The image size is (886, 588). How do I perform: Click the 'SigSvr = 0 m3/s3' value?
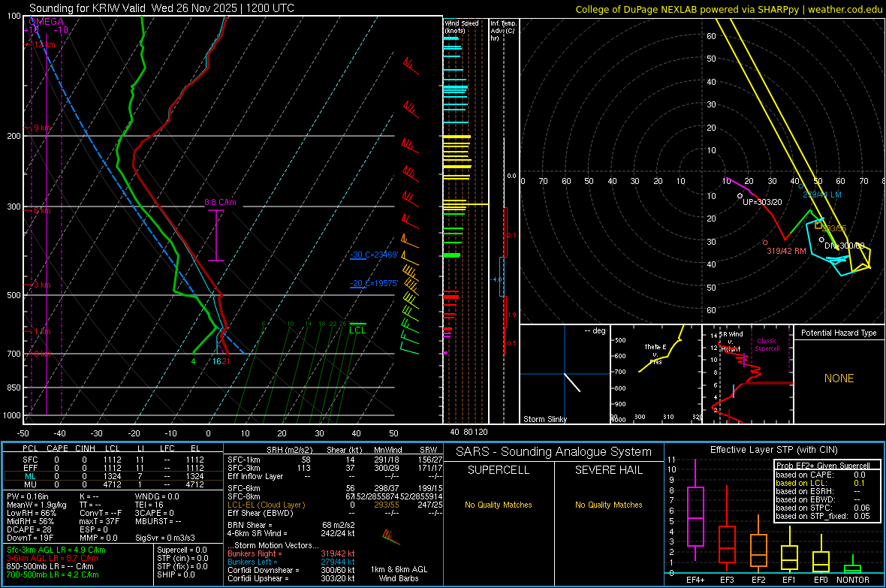[165, 538]
